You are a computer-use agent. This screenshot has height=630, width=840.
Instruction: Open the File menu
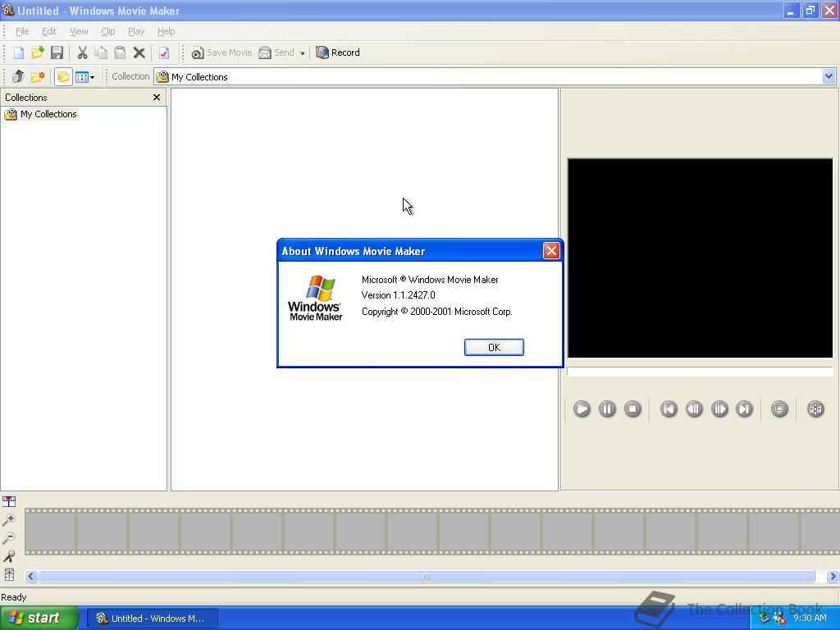coord(22,31)
